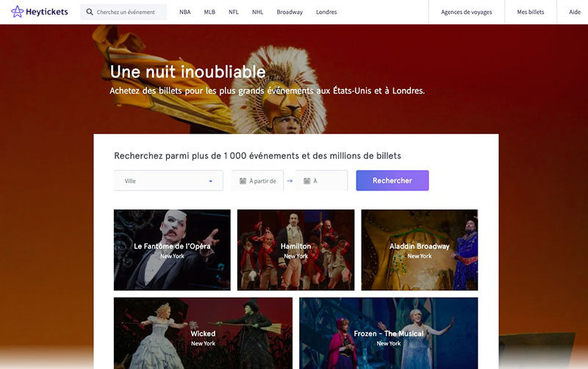This screenshot has width=588, height=369.
Task: Open the Frozen - The Musical card
Action: point(389,334)
